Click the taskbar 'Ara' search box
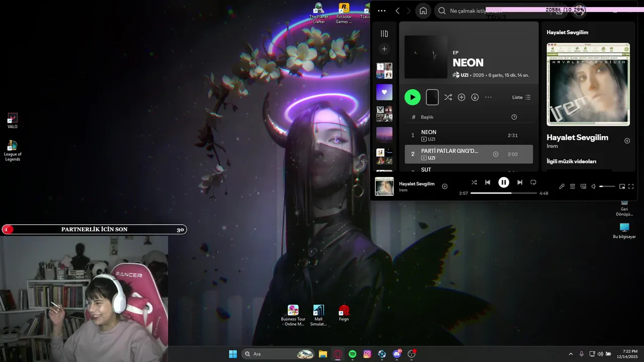The image size is (644, 362). [278, 354]
